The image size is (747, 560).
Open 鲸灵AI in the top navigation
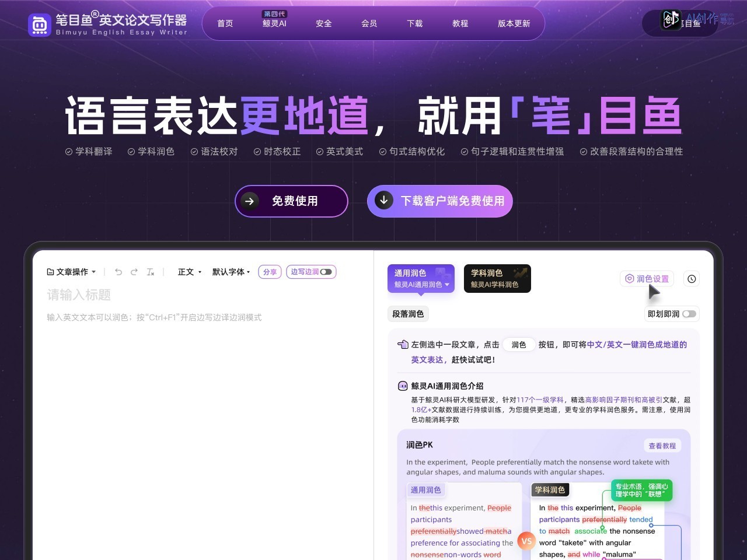[x=274, y=23]
